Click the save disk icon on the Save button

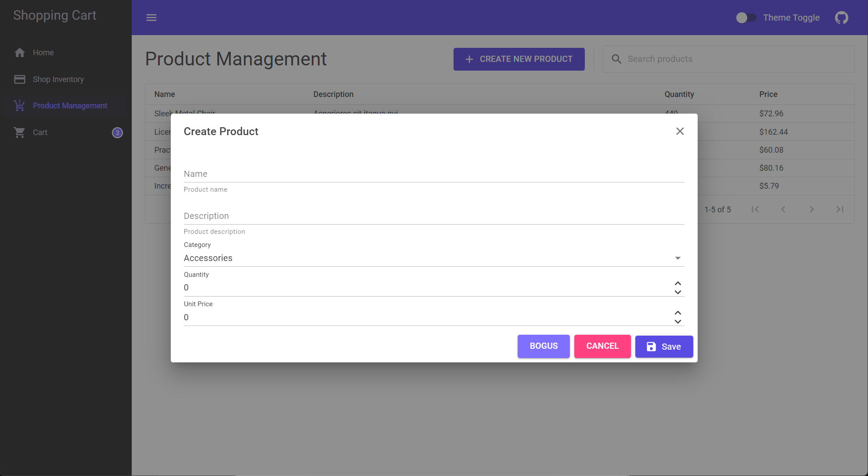pos(650,347)
